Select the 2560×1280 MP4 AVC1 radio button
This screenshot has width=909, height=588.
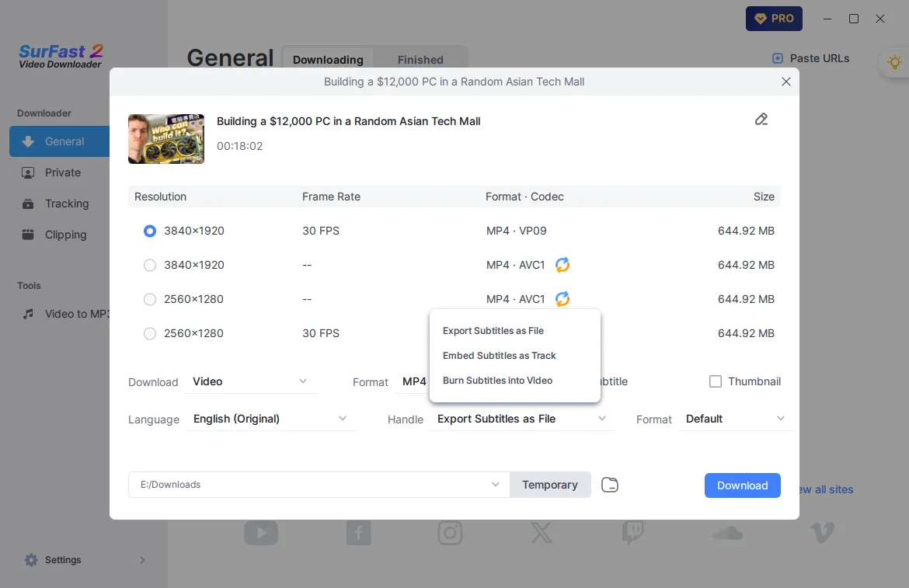[x=150, y=300]
